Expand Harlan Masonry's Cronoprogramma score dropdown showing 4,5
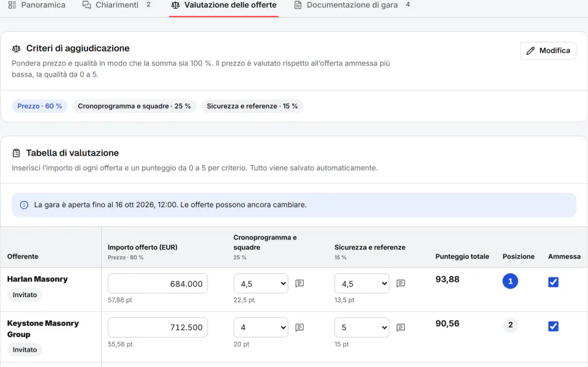This screenshot has height=367, width=588. [x=261, y=283]
